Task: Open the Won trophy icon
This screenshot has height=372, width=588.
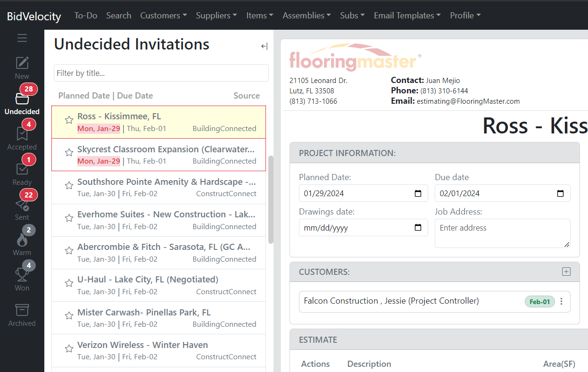Action: click(x=22, y=275)
